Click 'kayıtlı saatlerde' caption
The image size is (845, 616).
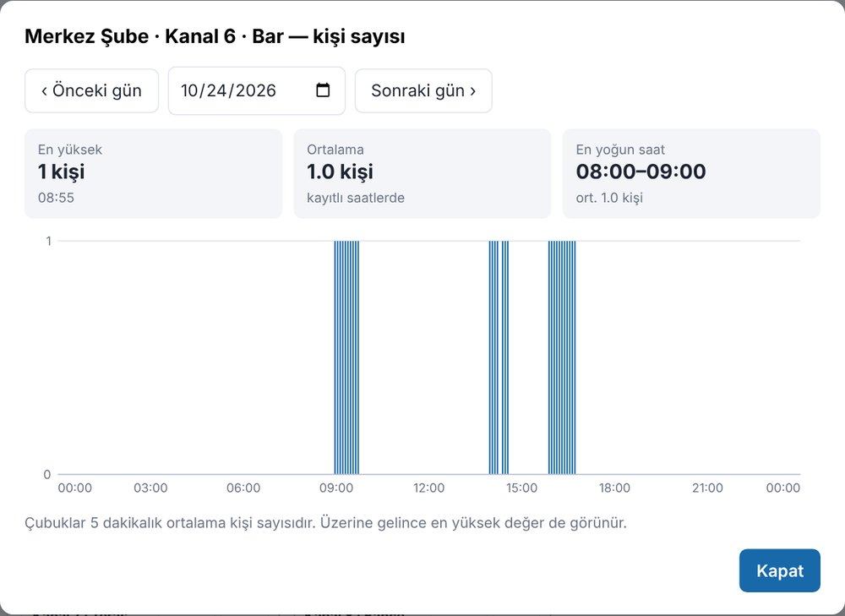click(356, 198)
